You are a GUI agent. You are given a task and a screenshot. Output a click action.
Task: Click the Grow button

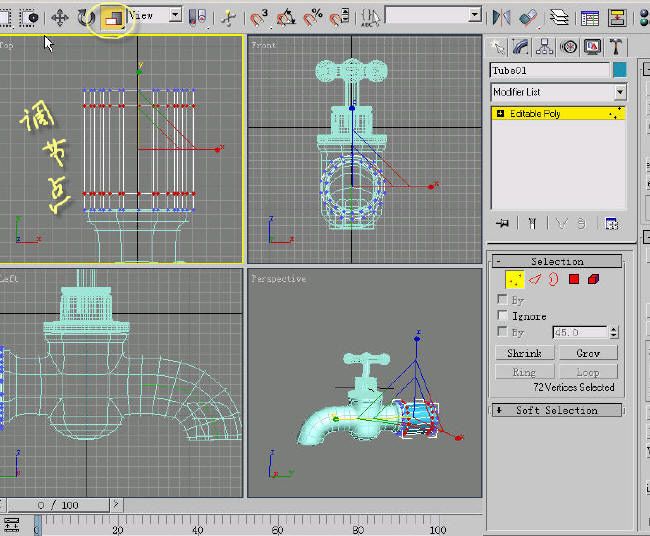(588, 353)
